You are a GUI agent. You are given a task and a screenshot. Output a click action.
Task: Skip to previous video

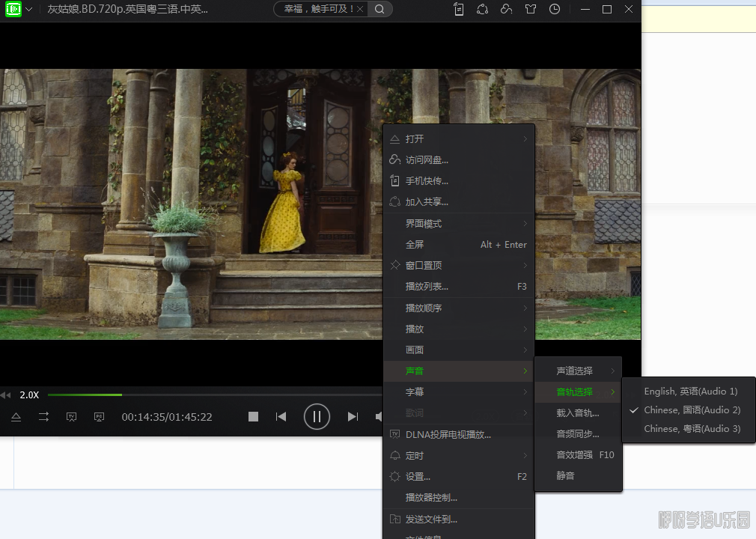pos(281,416)
